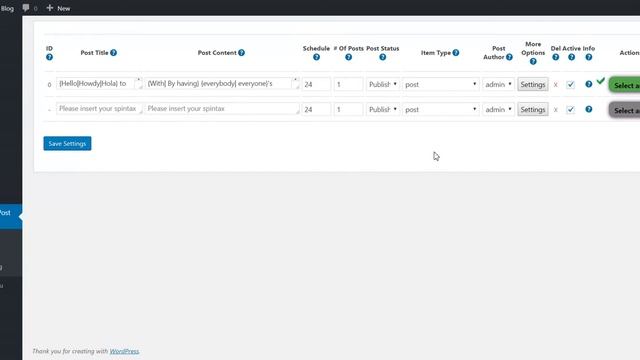Select the highlighted Post sidebar menu item
The width and height of the screenshot is (640, 360).
[11, 216]
